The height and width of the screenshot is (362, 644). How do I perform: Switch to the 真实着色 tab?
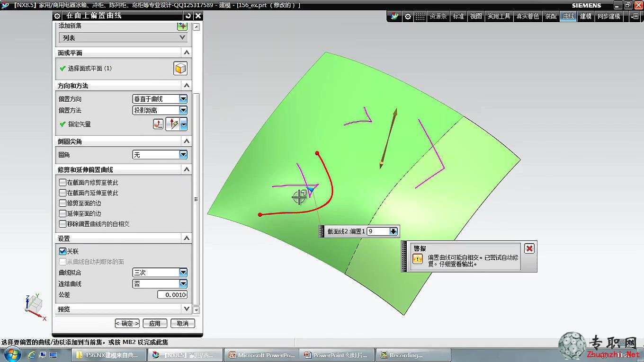(x=528, y=17)
